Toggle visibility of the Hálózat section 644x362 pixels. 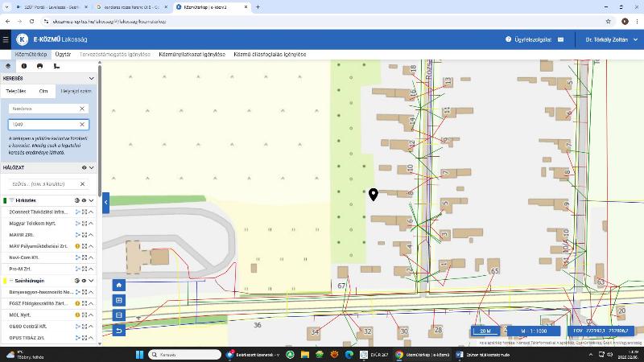pos(84,168)
